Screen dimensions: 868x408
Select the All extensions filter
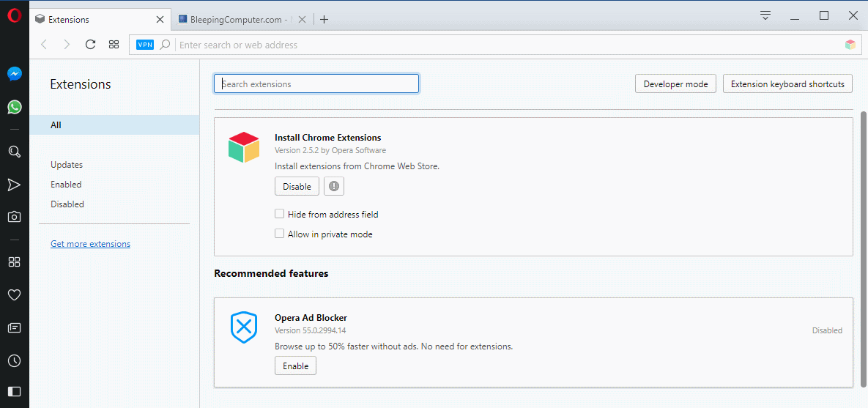click(114, 125)
